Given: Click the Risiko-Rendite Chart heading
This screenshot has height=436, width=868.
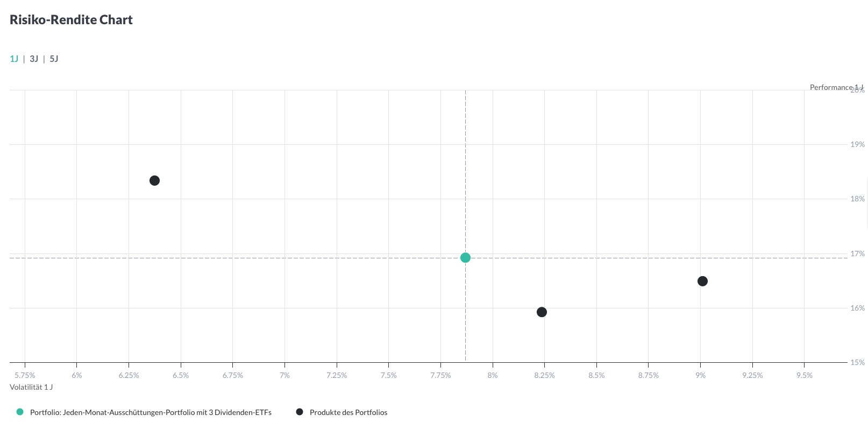Looking at the screenshot, I should click(x=71, y=20).
